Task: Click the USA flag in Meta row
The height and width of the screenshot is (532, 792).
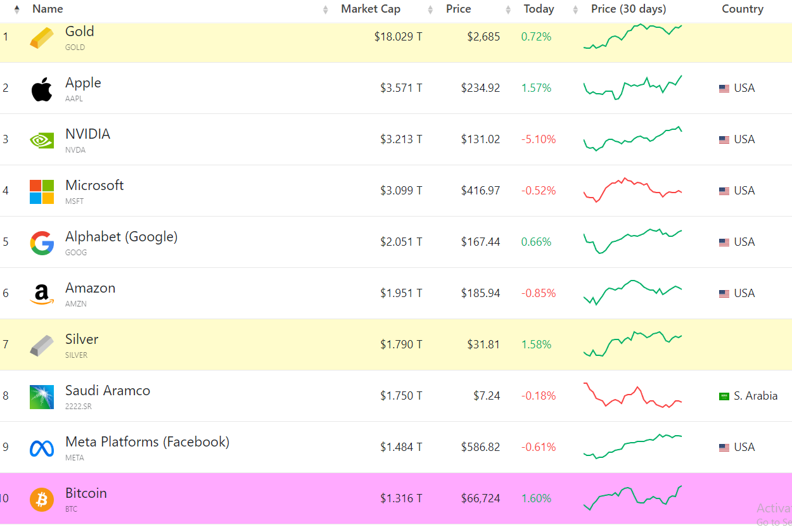Action: pyautogui.click(x=724, y=448)
